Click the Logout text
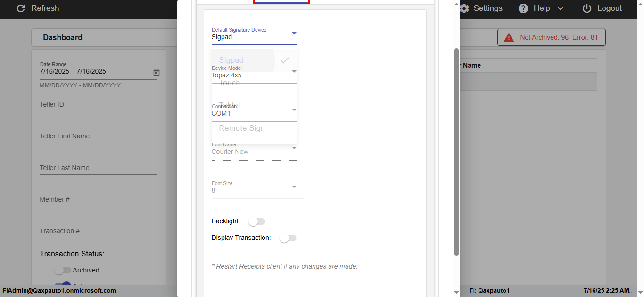Screen dimensions: 644x297 click(x=610, y=8)
